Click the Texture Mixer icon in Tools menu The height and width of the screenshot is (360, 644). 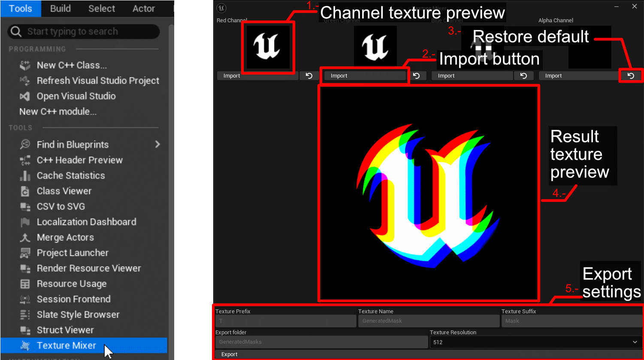coord(25,345)
